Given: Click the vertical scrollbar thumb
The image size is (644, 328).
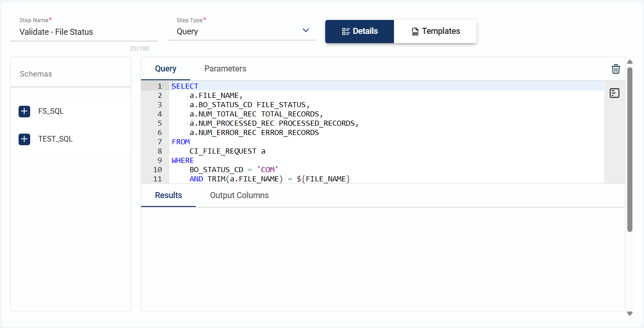Looking at the screenshot, I should [x=630, y=148].
